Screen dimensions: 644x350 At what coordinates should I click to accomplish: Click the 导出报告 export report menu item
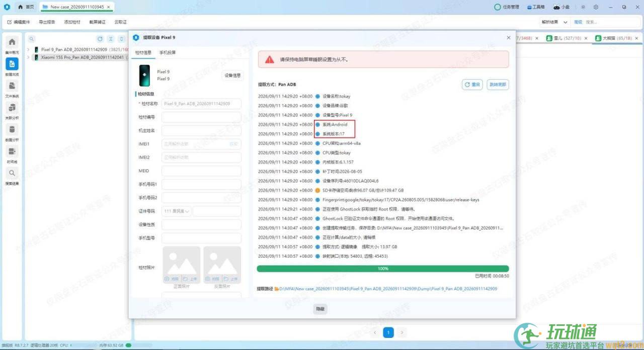47,22
